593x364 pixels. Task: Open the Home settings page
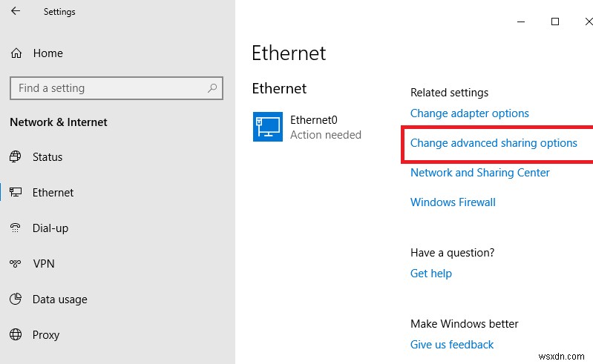(x=48, y=53)
